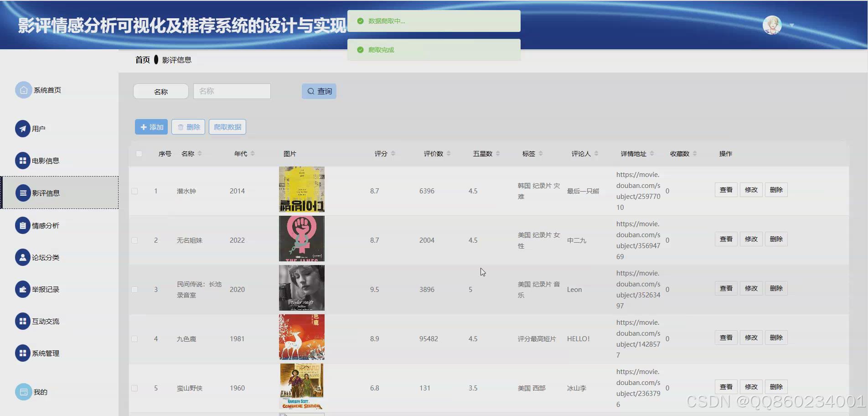
Task: Toggle the select-all checkbox in table header
Action: point(139,154)
